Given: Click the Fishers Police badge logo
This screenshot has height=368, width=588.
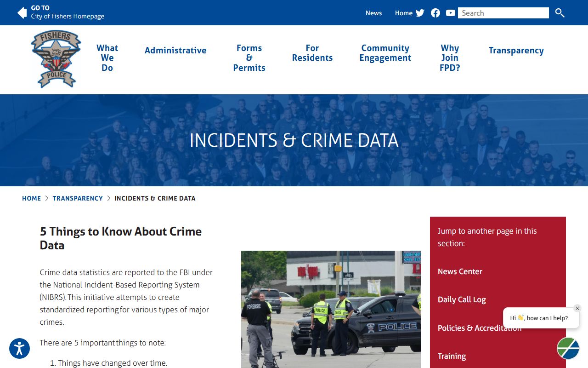Looking at the screenshot, I should point(56,59).
